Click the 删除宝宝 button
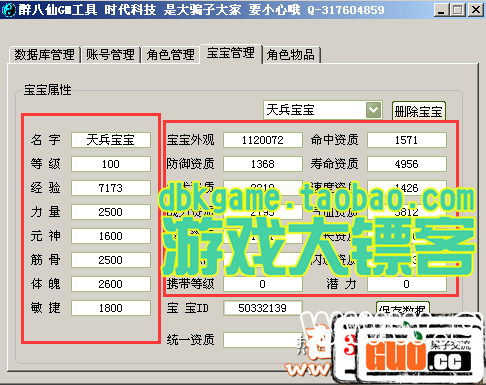This screenshot has height=385, width=486. pos(419,111)
